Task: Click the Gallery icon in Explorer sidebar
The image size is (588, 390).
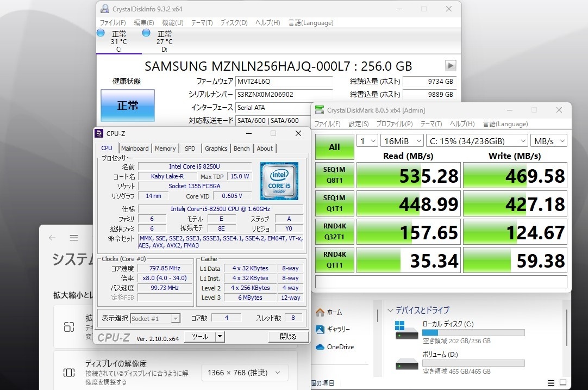Action: pyautogui.click(x=320, y=329)
